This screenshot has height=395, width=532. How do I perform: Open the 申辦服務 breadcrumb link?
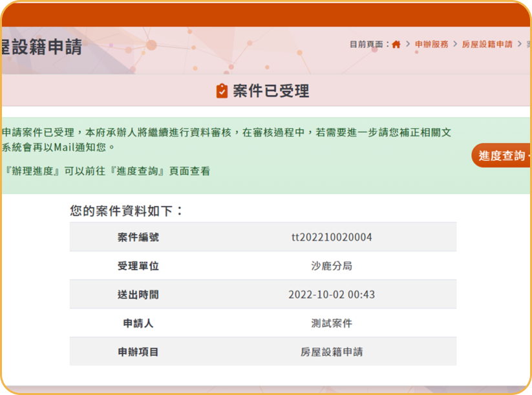[431, 45]
